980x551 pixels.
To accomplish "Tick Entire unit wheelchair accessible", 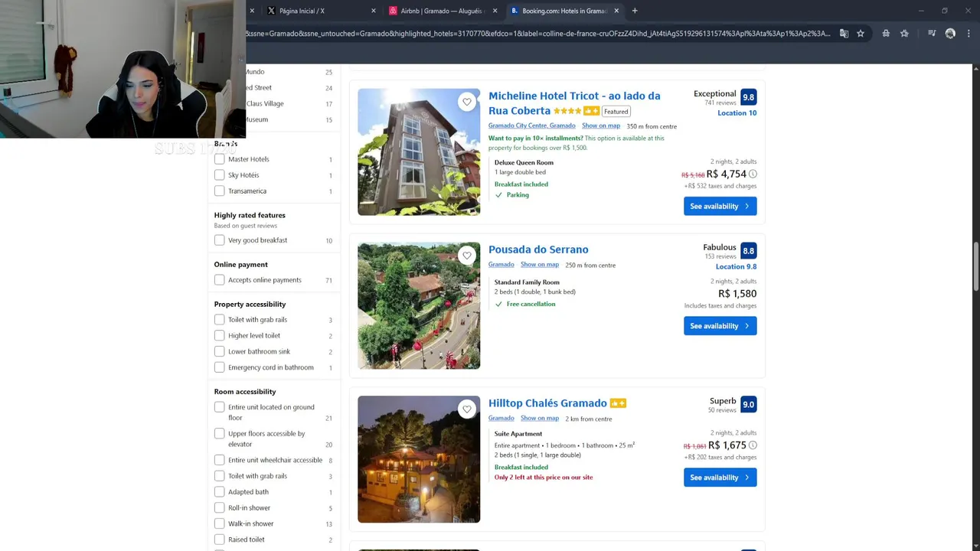I will 220,460.
